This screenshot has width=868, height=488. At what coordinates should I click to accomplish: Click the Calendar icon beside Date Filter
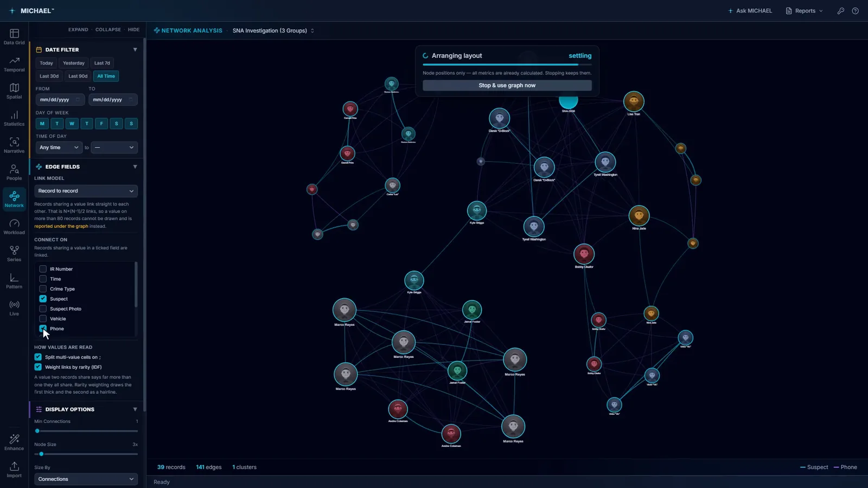[x=39, y=50]
